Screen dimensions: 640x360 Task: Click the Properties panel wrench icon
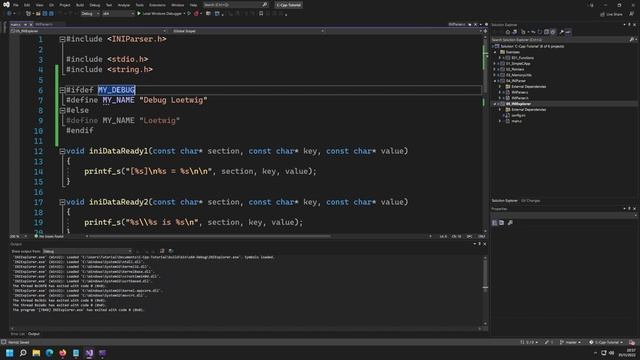(x=510, y=223)
